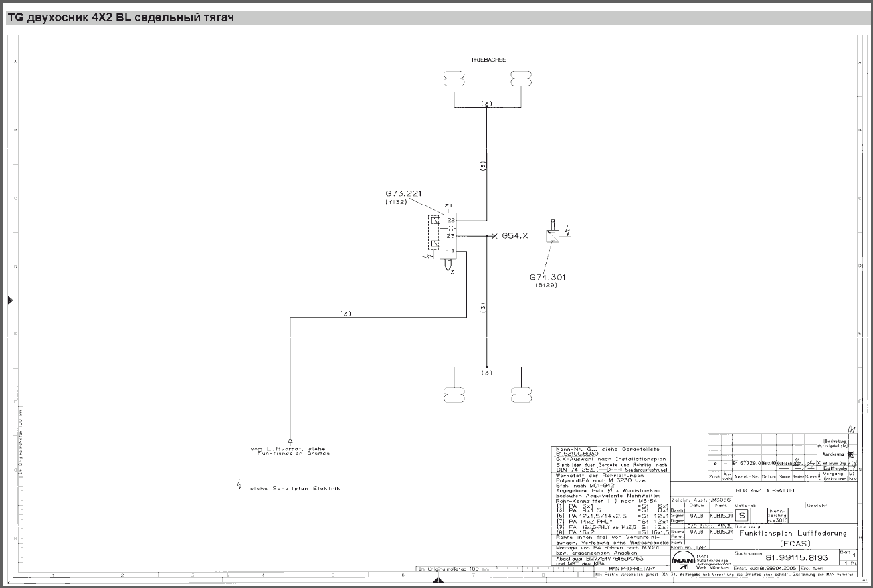The width and height of the screenshot is (873, 588).
Task: Click the TRIEBACHSE axle label
Action: coord(488,60)
